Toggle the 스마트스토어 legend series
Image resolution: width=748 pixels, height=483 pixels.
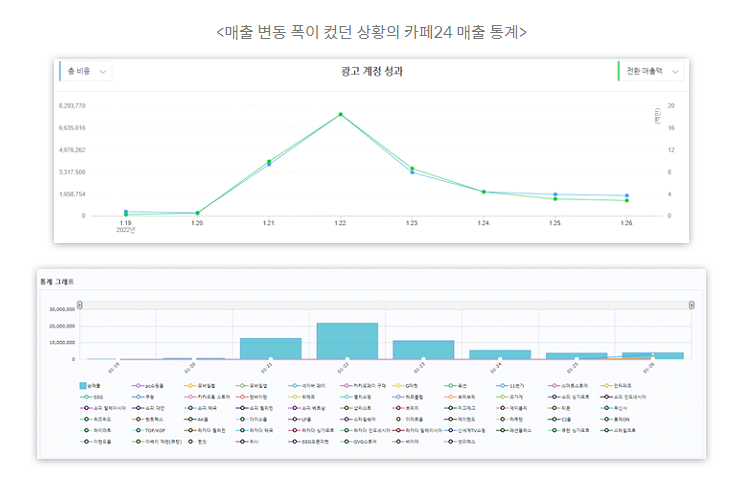(x=568, y=386)
